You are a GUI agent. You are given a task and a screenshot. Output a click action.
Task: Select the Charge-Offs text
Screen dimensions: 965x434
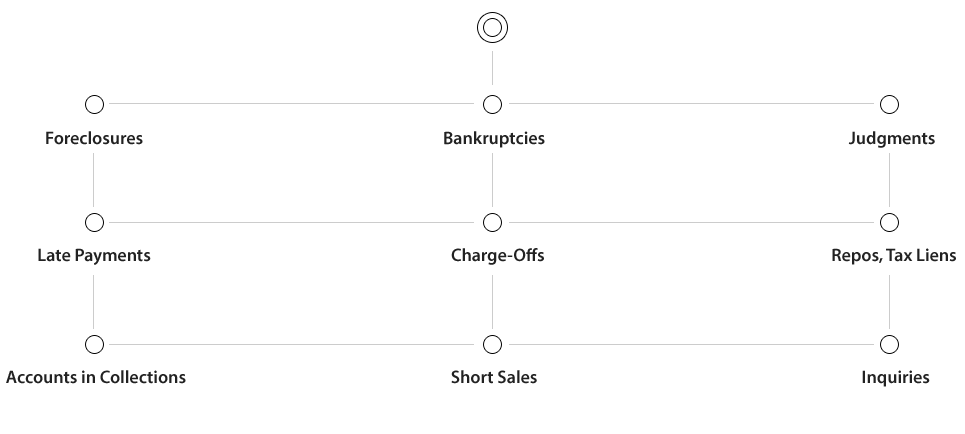click(x=497, y=255)
